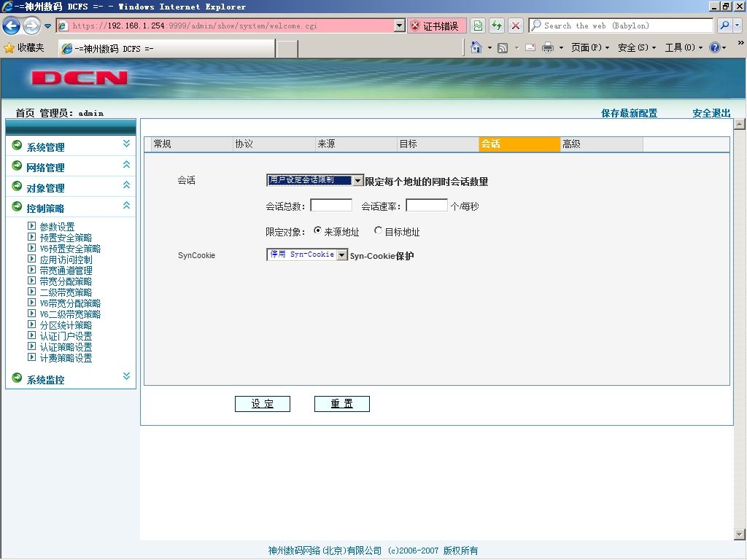Open 参数设置 in the sidebar

click(57, 227)
